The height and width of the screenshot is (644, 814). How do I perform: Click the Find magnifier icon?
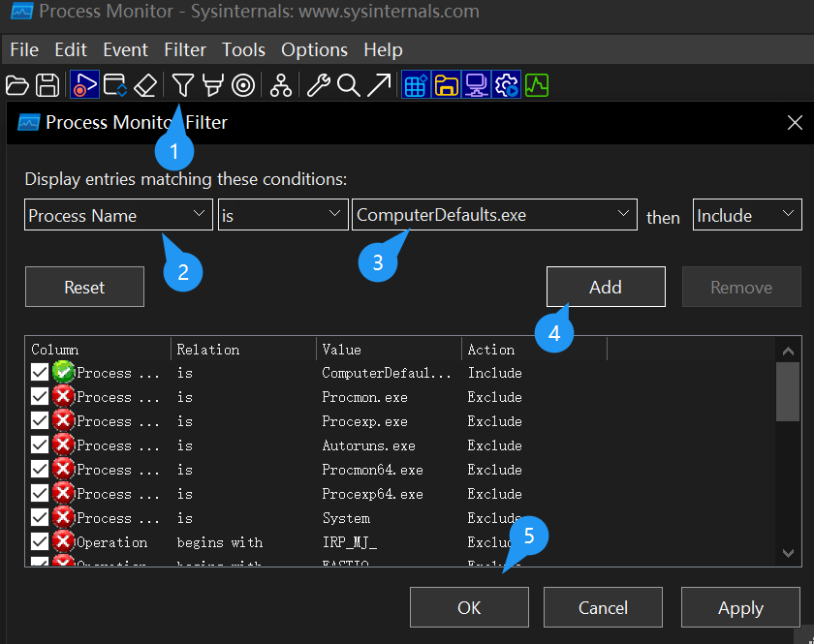pos(349,85)
